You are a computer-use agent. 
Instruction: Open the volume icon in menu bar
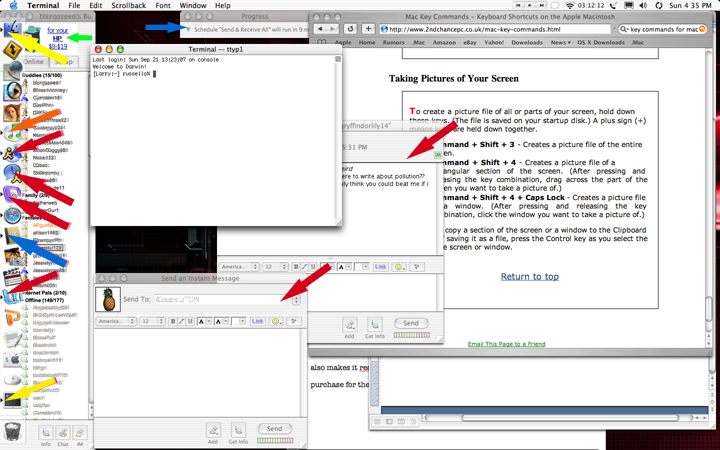pyautogui.click(x=643, y=6)
